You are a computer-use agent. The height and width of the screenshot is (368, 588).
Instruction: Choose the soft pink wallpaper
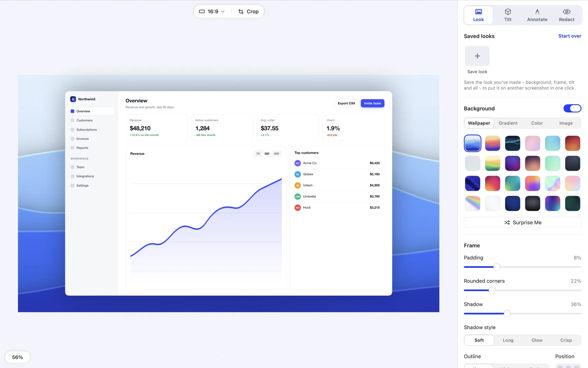532,143
